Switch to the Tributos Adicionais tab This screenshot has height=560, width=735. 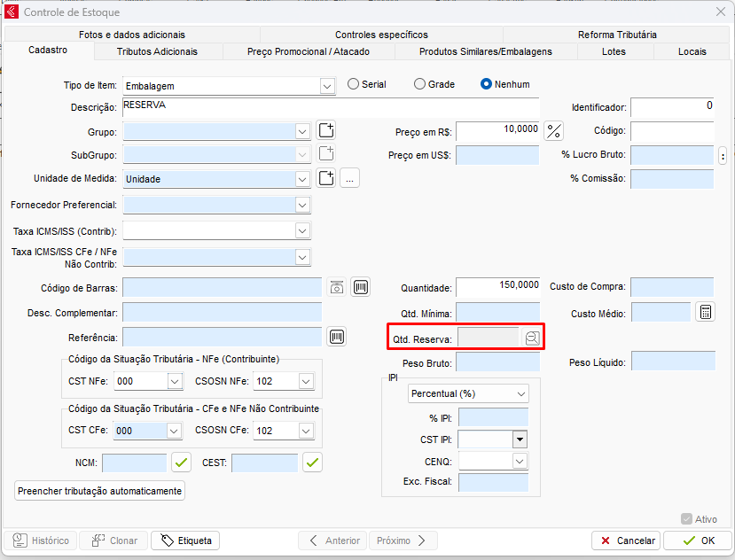pos(157,51)
